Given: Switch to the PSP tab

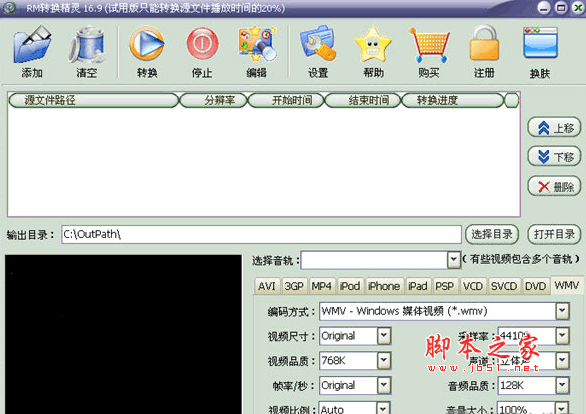Looking at the screenshot, I should [x=445, y=286].
